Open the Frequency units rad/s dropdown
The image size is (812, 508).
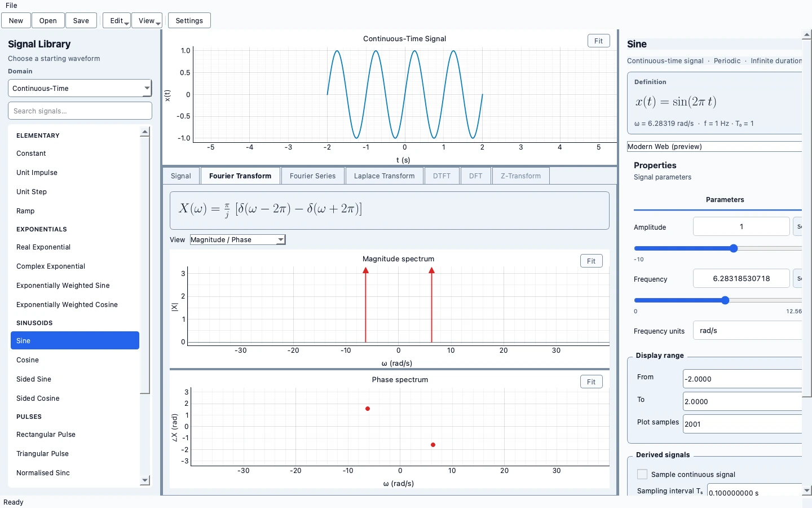(x=747, y=331)
